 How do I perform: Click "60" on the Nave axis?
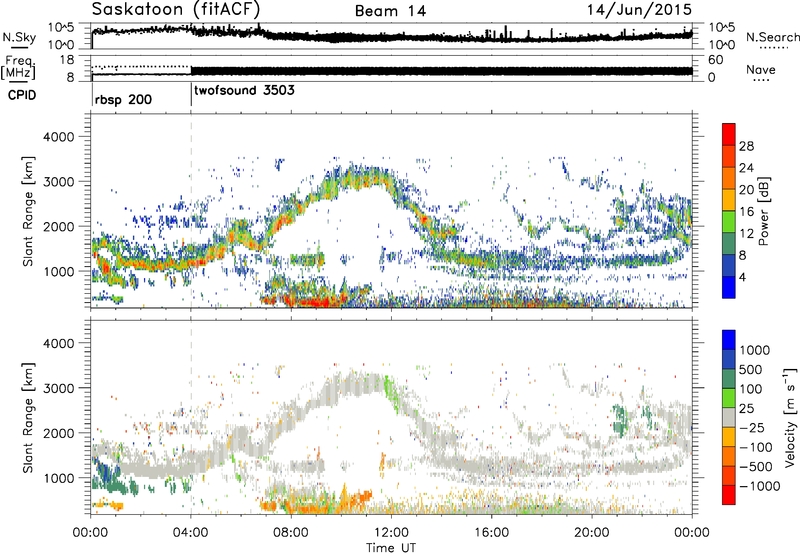click(x=715, y=60)
